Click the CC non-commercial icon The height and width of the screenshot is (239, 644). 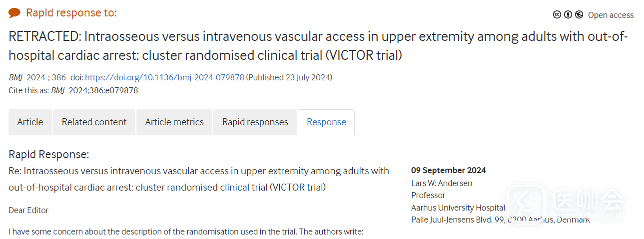pos(579,15)
